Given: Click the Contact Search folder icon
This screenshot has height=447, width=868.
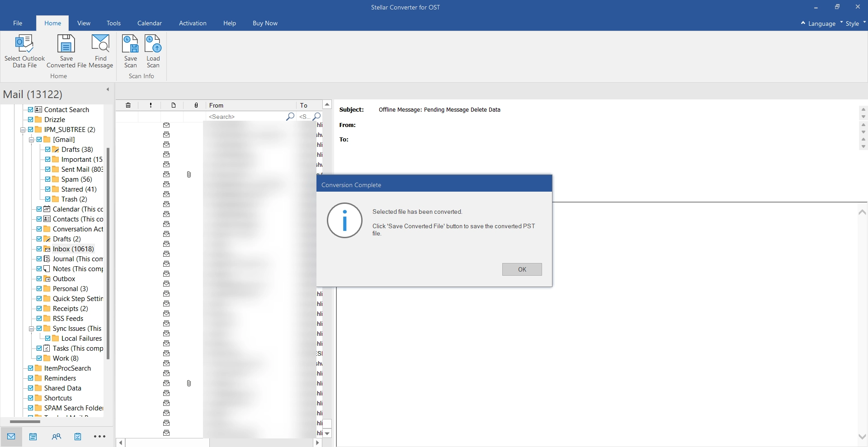Looking at the screenshot, I should coord(38,110).
